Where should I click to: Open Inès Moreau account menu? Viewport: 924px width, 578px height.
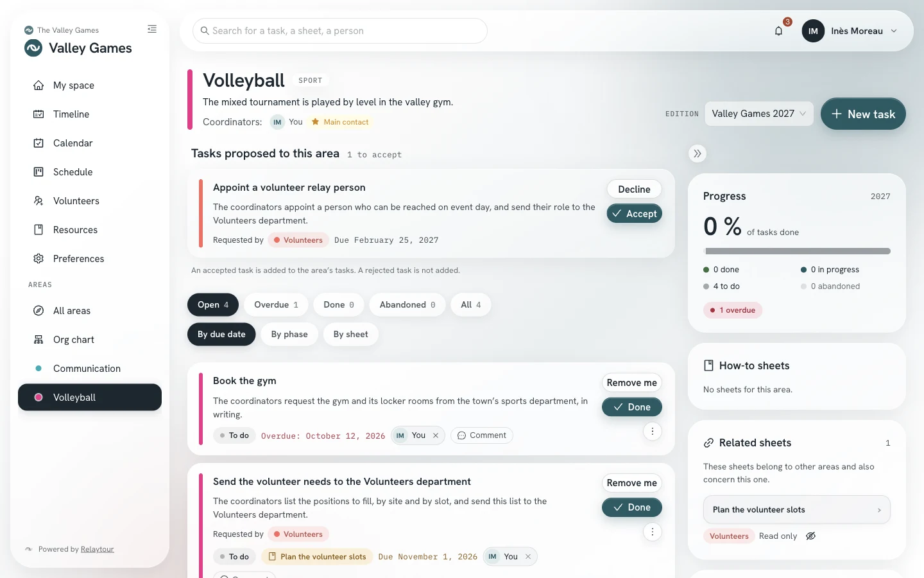[x=850, y=31]
